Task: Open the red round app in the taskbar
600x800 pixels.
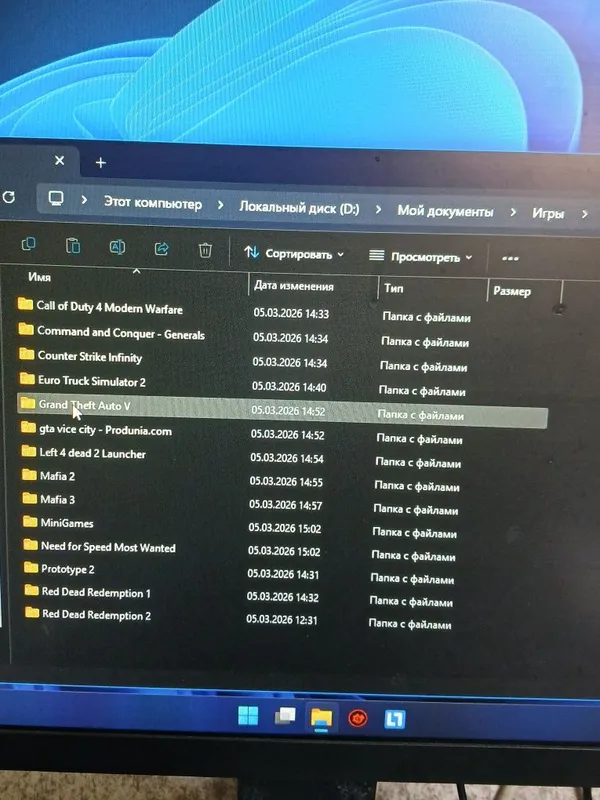Action: 358,719
